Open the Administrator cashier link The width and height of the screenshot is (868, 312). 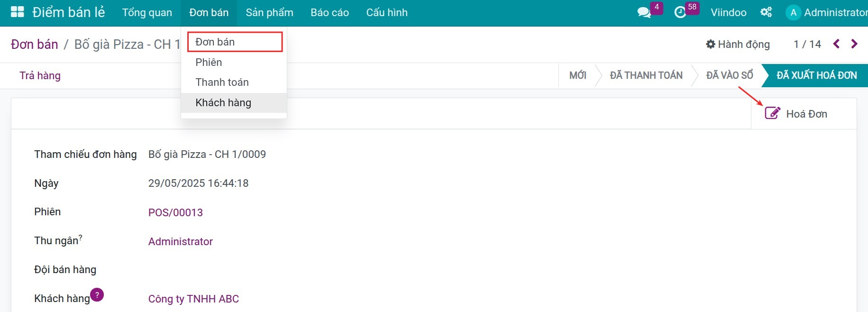coord(180,241)
